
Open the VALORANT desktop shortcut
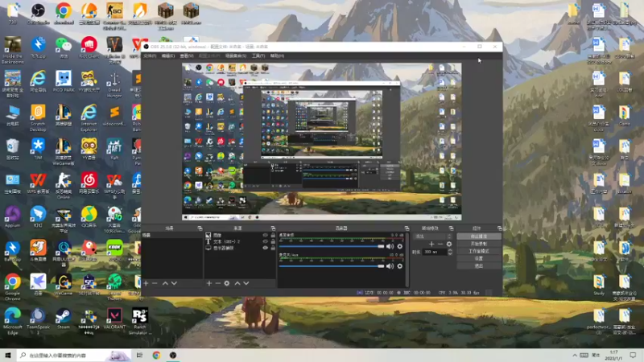pos(114,319)
